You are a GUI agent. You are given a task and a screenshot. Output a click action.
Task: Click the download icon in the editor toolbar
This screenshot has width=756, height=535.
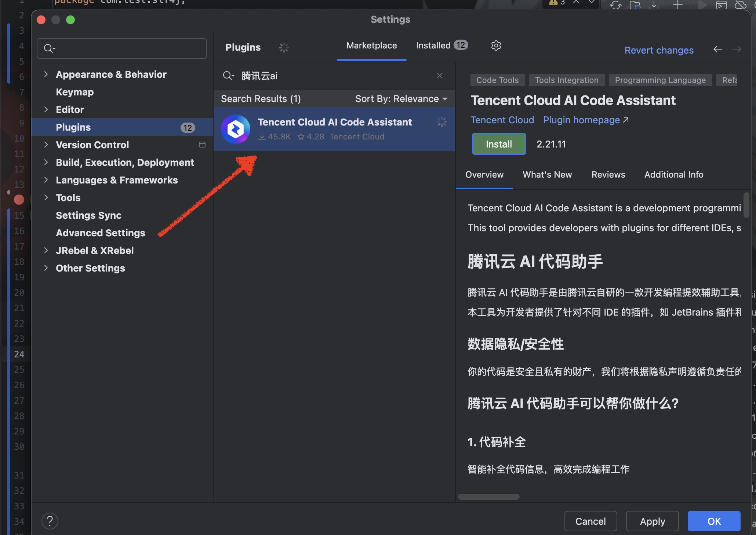[654, 5]
